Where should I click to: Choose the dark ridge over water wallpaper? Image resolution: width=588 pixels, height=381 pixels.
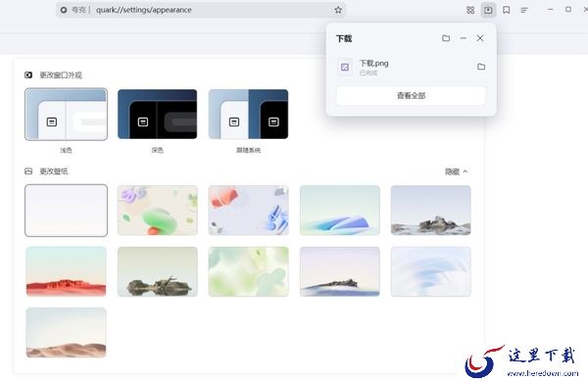(x=340, y=271)
